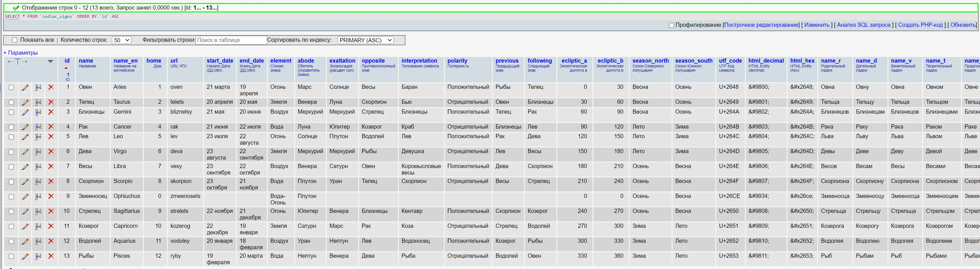Image resolution: width=980 pixels, height=269 pixels.
Task: Sort table by id column header
Action: click(67, 61)
